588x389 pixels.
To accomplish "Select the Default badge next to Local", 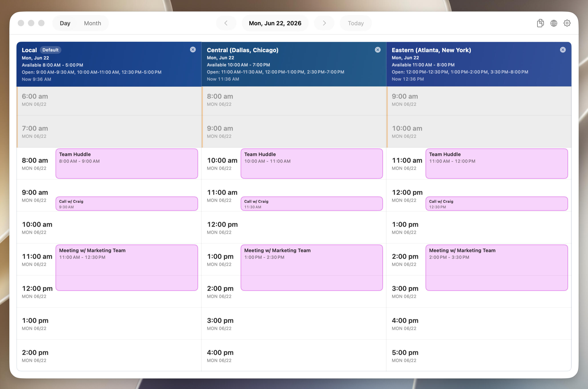I will pyautogui.click(x=50, y=50).
